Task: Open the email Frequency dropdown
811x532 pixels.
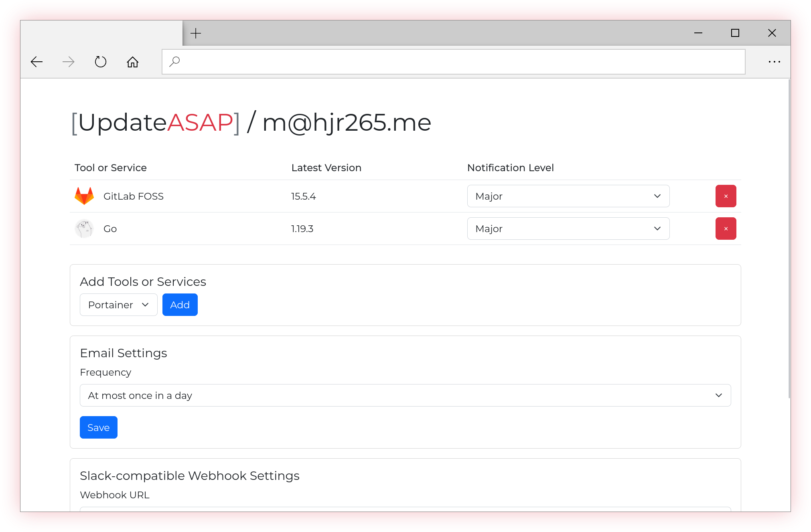Action: pyautogui.click(x=405, y=395)
